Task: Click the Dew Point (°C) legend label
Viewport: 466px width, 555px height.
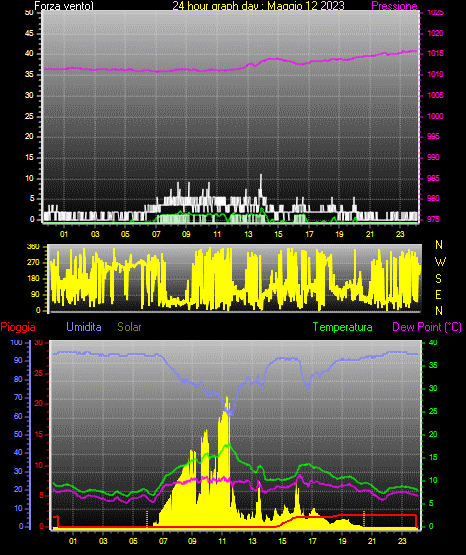Action: pyautogui.click(x=427, y=327)
